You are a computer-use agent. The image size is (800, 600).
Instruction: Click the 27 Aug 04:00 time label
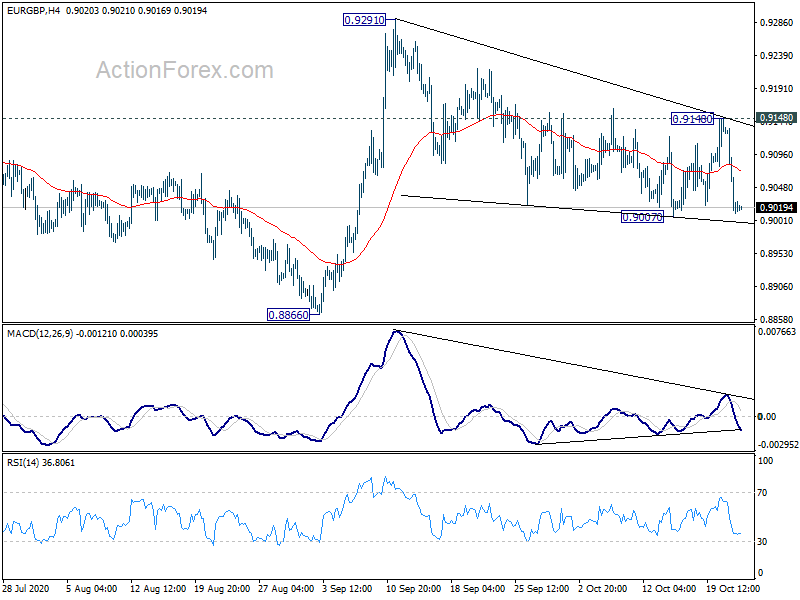[286, 588]
